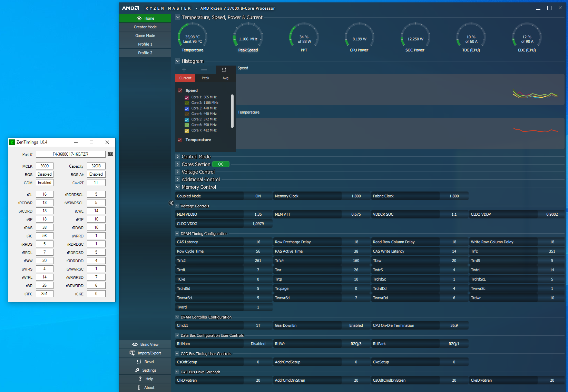The height and width of the screenshot is (392, 568).
Task: Click the Home icon in Ryzen Master sidebar
Action: [139, 18]
